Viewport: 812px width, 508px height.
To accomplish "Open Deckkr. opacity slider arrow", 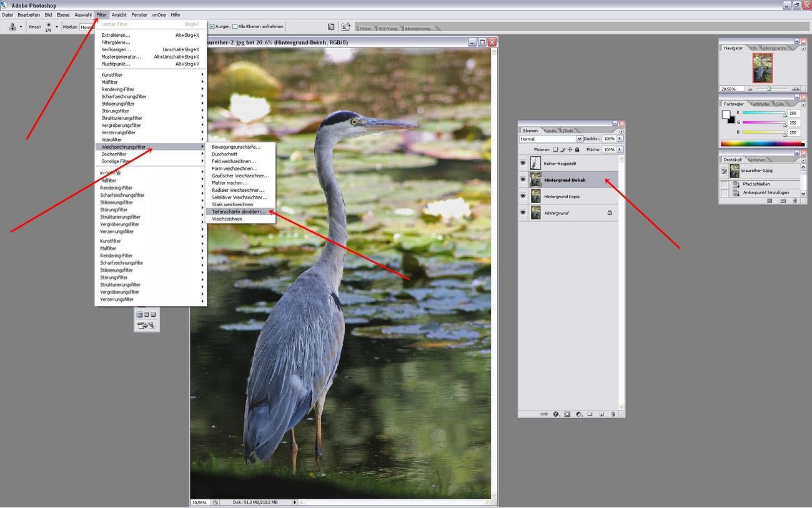I will click(620, 139).
